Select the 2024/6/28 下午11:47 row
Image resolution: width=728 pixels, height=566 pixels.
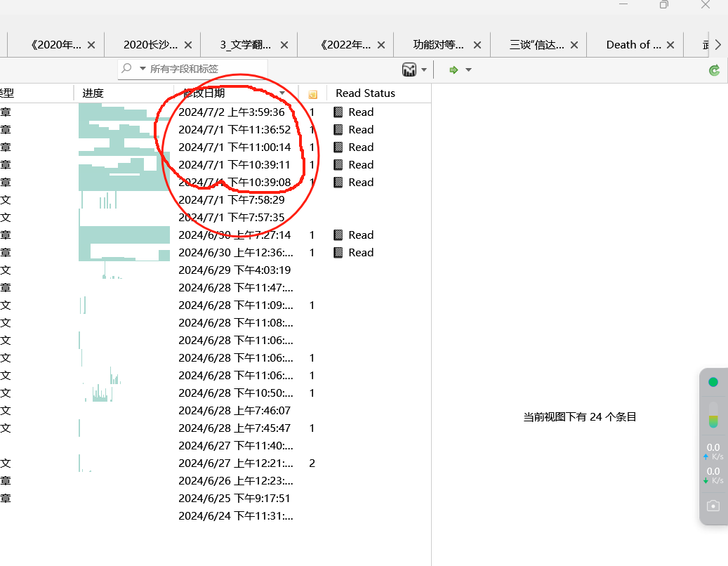[216, 288]
